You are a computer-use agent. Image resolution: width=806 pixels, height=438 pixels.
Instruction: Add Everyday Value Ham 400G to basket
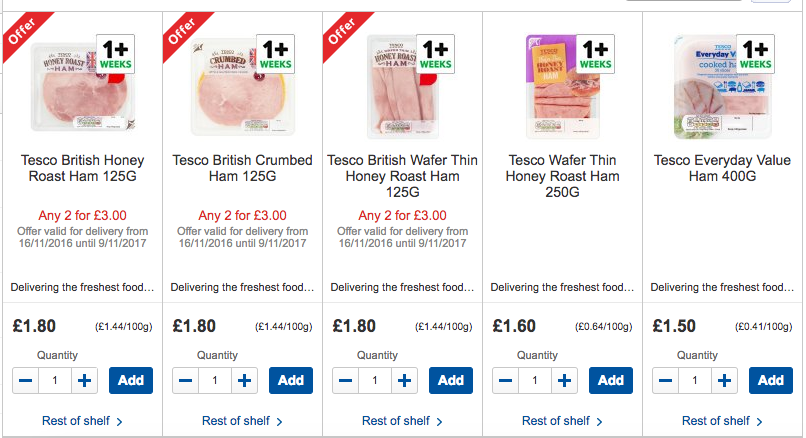coord(771,381)
